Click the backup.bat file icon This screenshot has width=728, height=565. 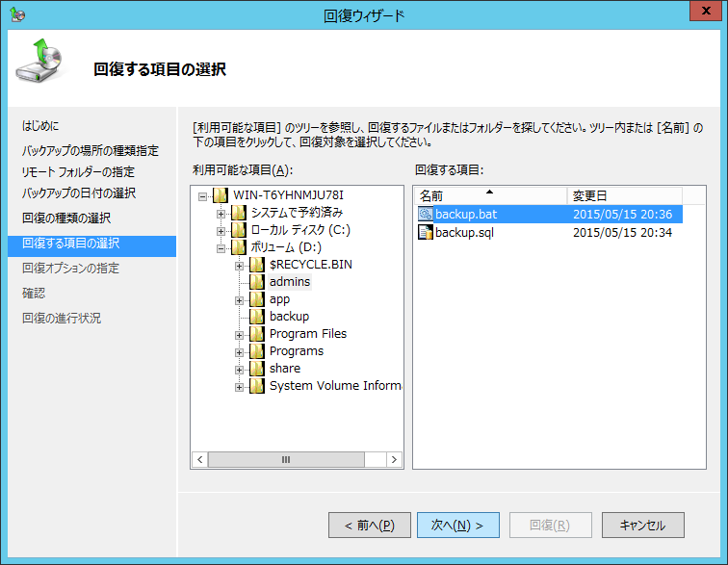click(x=426, y=215)
